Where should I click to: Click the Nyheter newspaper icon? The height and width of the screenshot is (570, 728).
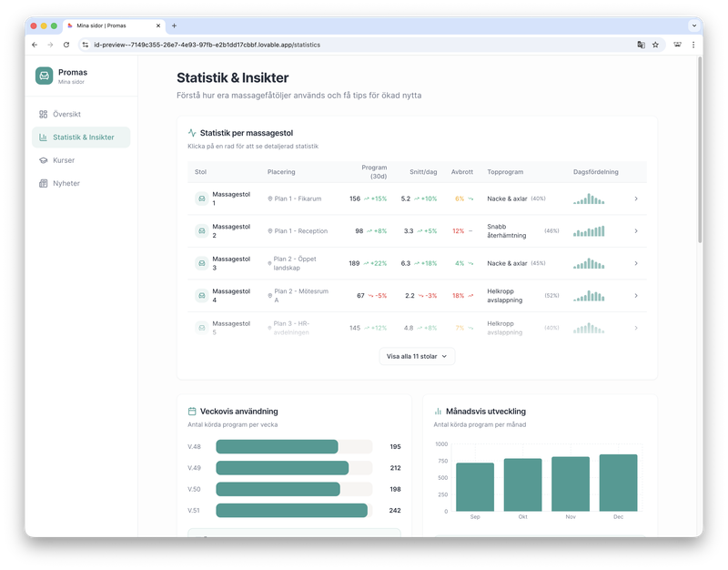click(44, 183)
